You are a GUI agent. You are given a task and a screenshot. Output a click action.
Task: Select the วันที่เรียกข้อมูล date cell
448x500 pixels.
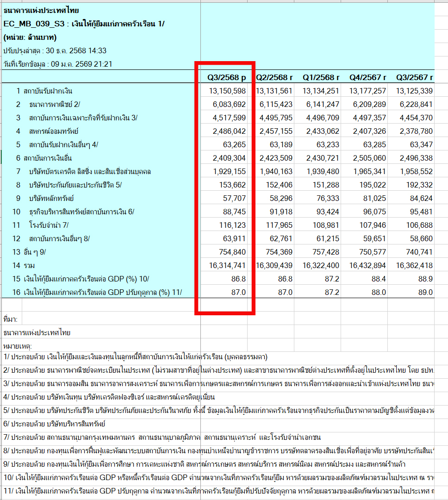click(57, 64)
